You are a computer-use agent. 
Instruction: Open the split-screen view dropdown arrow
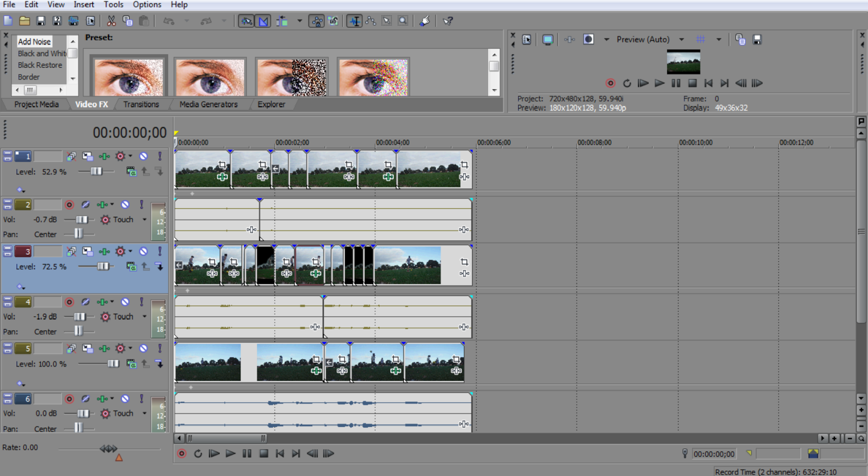pyautogui.click(x=607, y=40)
